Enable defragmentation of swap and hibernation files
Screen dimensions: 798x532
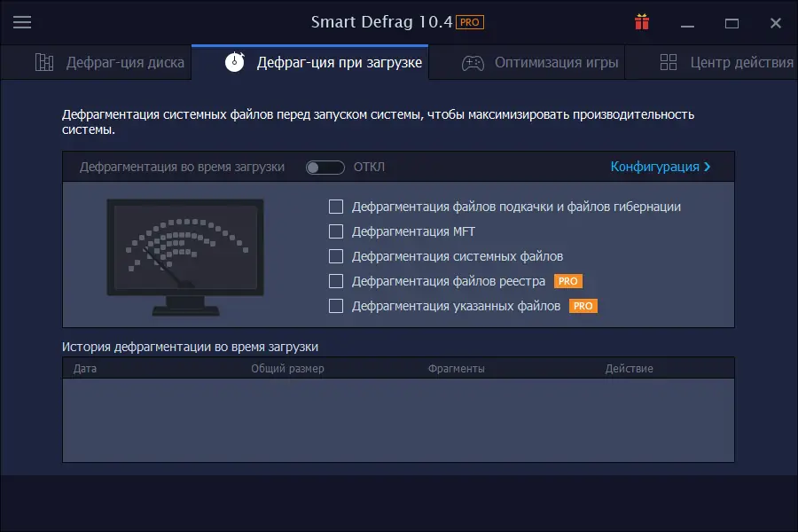(x=336, y=207)
